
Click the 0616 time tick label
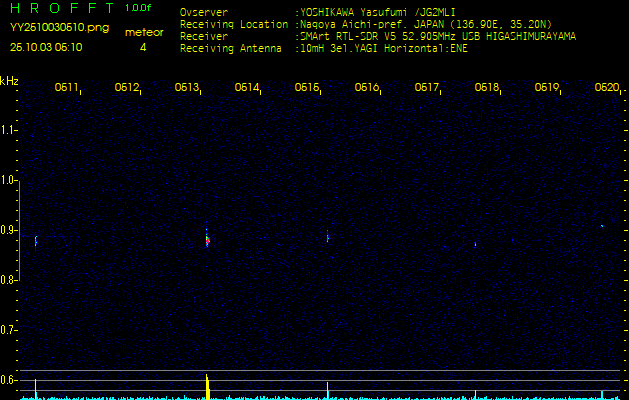click(x=367, y=88)
